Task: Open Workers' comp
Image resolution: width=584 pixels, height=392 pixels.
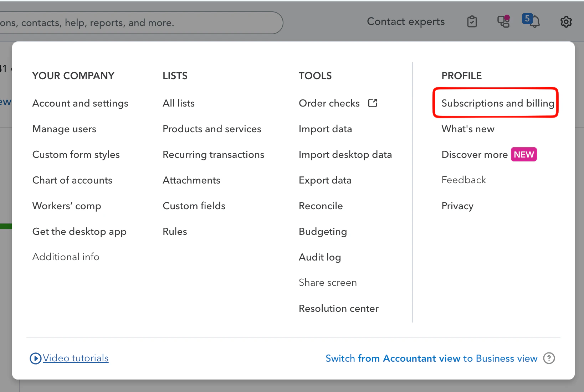Action: click(67, 206)
